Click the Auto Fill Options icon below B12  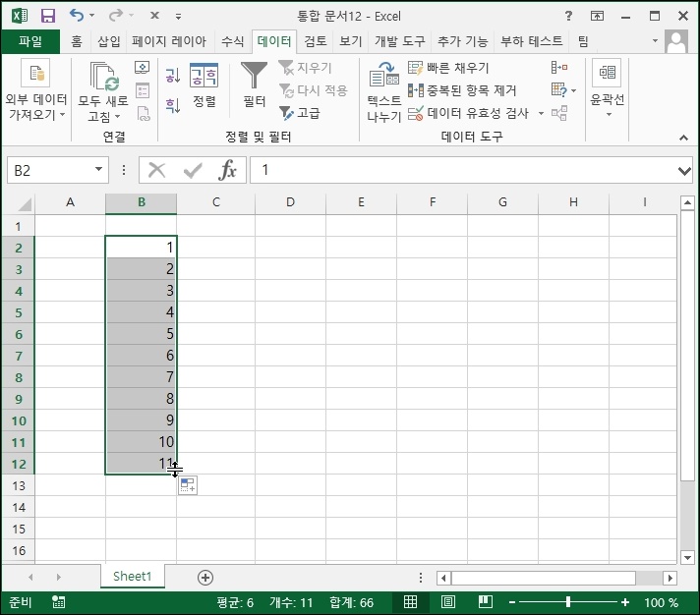click(188, 485)
